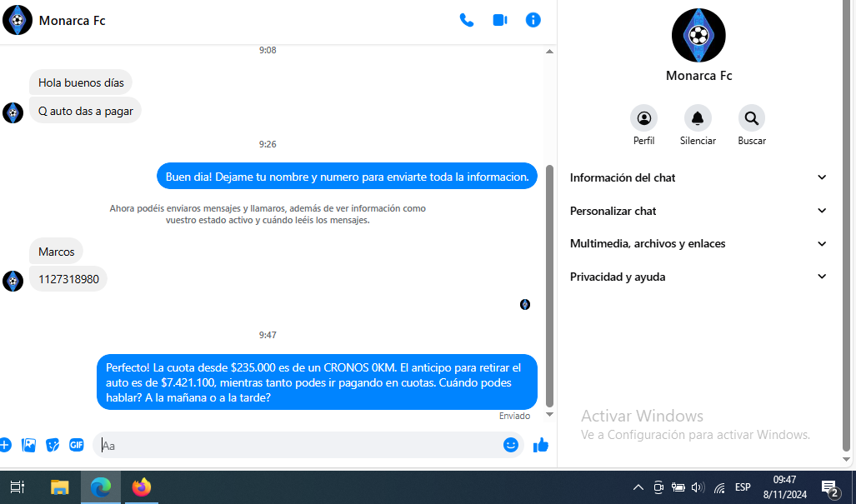Click the 'Perfecto! La cuota desde' message
This screenshot has width=856, height=504.
318,382
